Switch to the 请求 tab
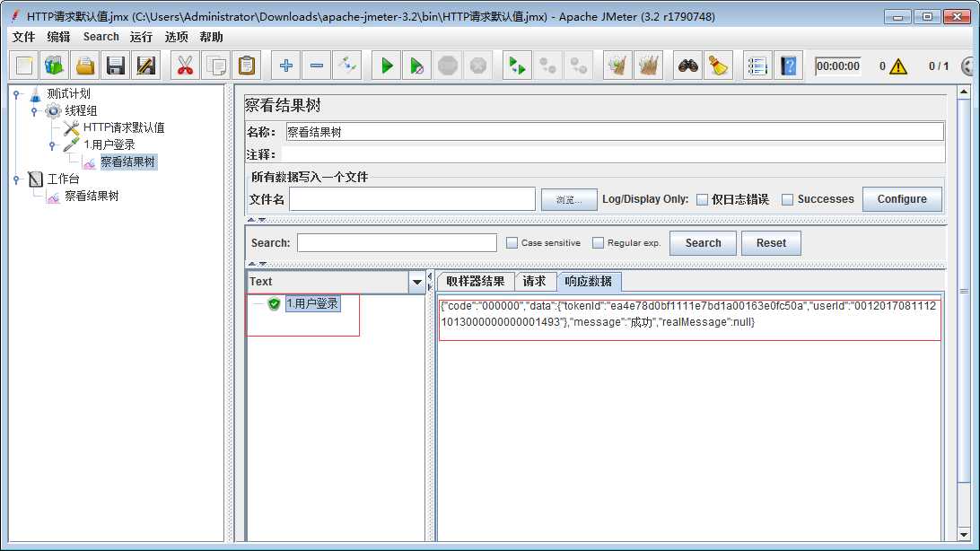This screenshot has width=980, height=551. tap(534, 282)
